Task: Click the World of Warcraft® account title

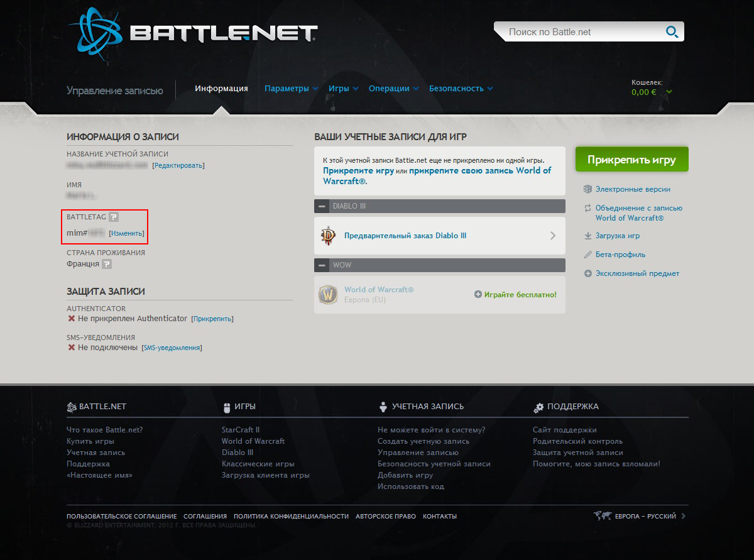Action: coord(379,290)
